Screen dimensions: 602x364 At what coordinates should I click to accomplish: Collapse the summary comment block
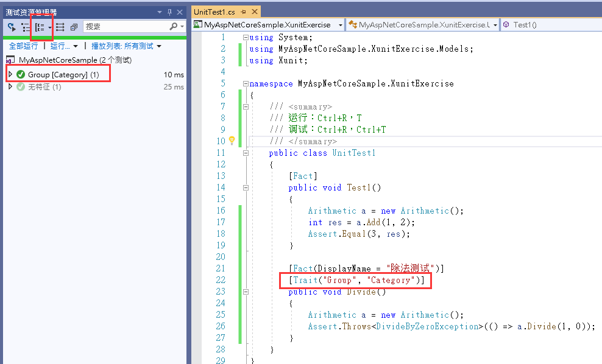[246, 107]
